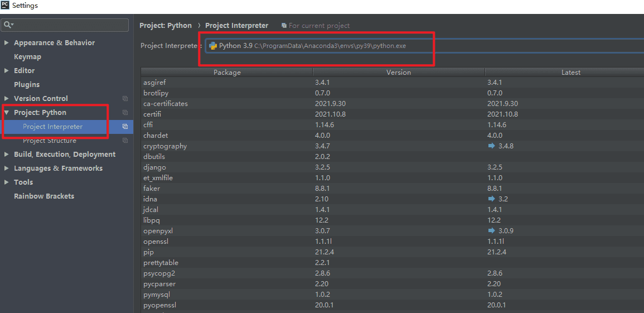This screenshot has width=644, height=313.
Task: Expand the Editor section
Action: [x=6, y=71]
